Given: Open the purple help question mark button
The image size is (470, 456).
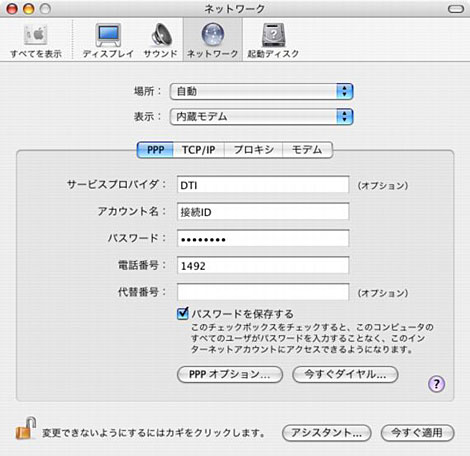Looking at the screenshot, I should (436, 384).
